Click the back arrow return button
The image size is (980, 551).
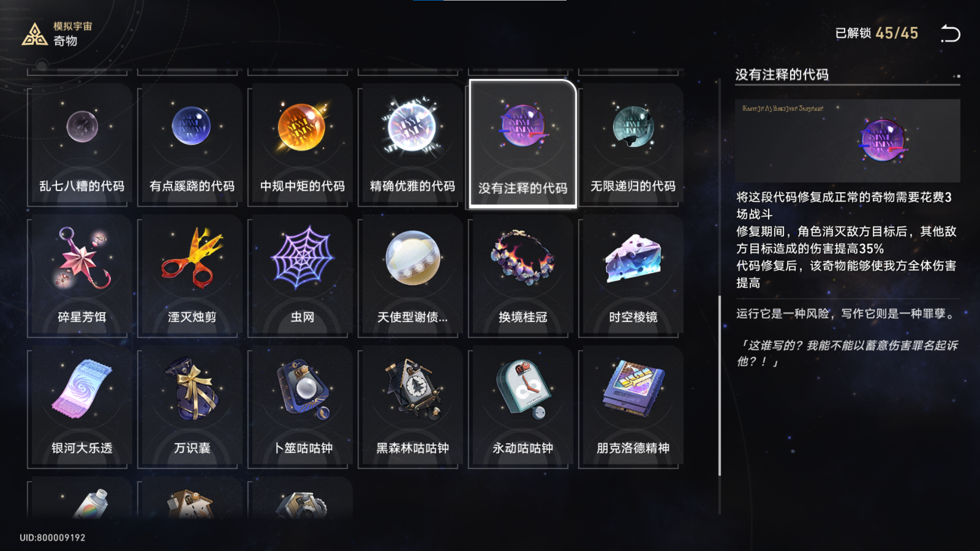pos(950,34)
